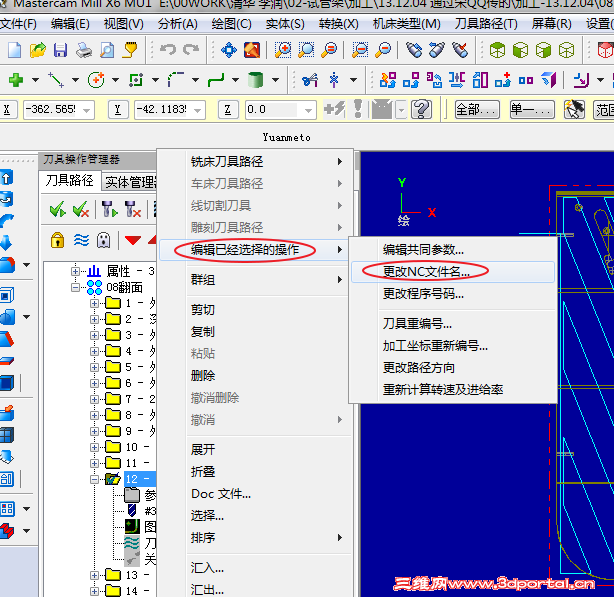Click the help question mark icon
The image size is (614, 597).
point(421,109)
